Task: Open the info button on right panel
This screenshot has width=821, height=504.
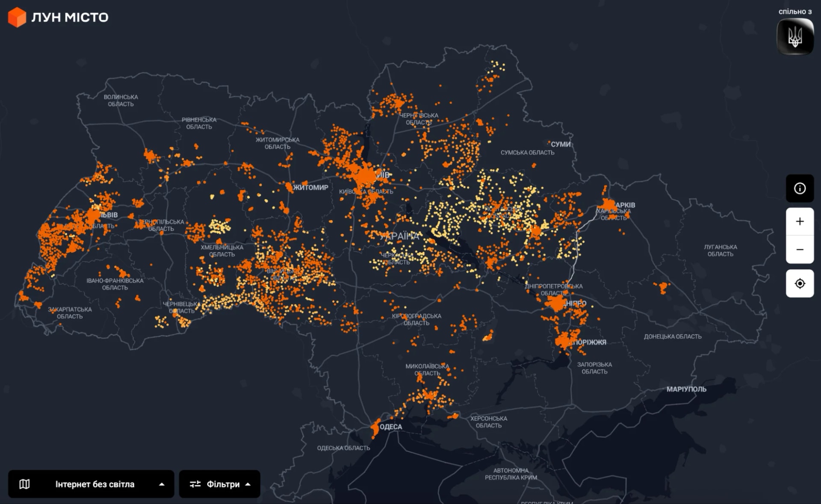Action: (x=800, y=189)
